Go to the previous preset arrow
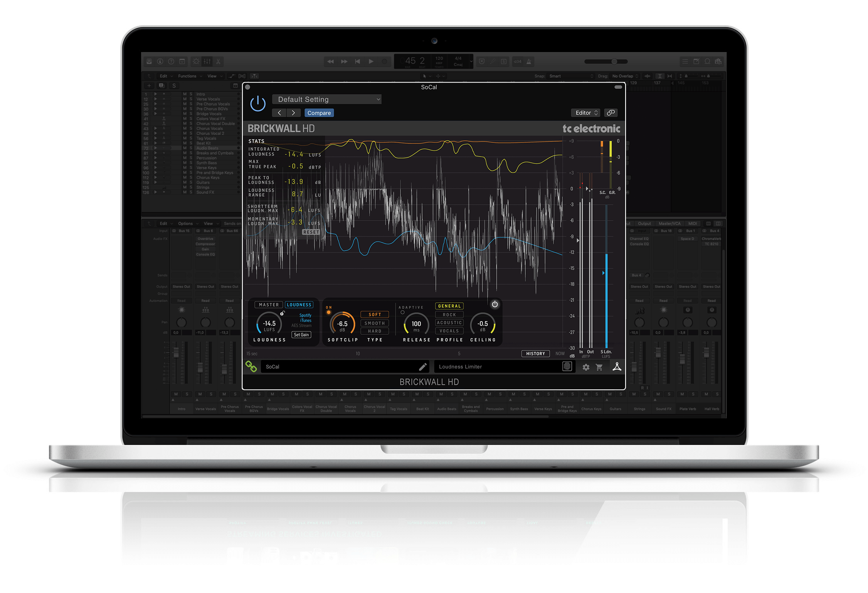The image size is (868, 593). coord(279,113)
